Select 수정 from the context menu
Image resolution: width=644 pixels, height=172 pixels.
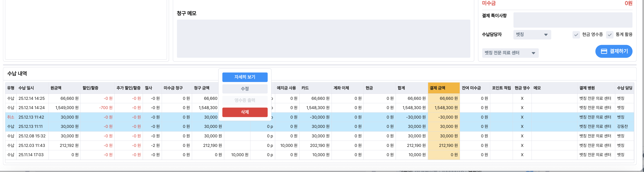pos(245,89)
